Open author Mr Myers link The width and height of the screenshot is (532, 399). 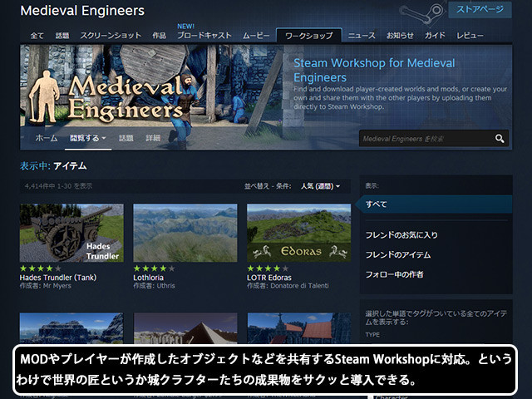click(57, 286)
